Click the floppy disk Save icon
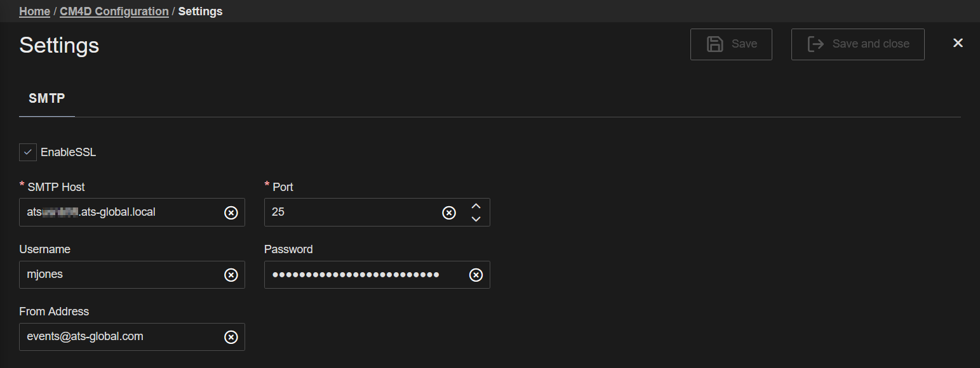Viewport: 980px width, 368px height. (715, 44)
